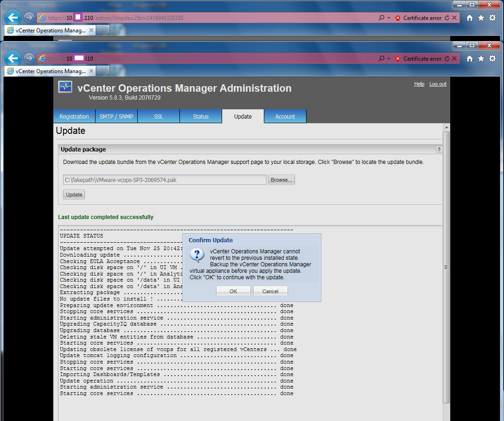Click Certificate error badge in front window

pyautogui.click(x=419, y=59)
